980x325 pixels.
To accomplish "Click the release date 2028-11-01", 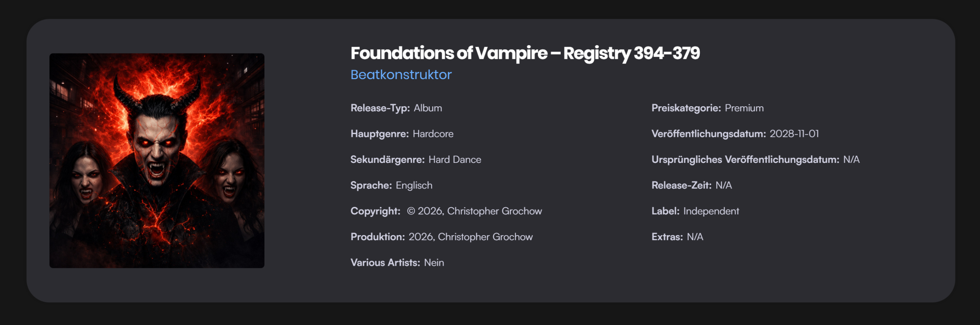I will point(794,134).
